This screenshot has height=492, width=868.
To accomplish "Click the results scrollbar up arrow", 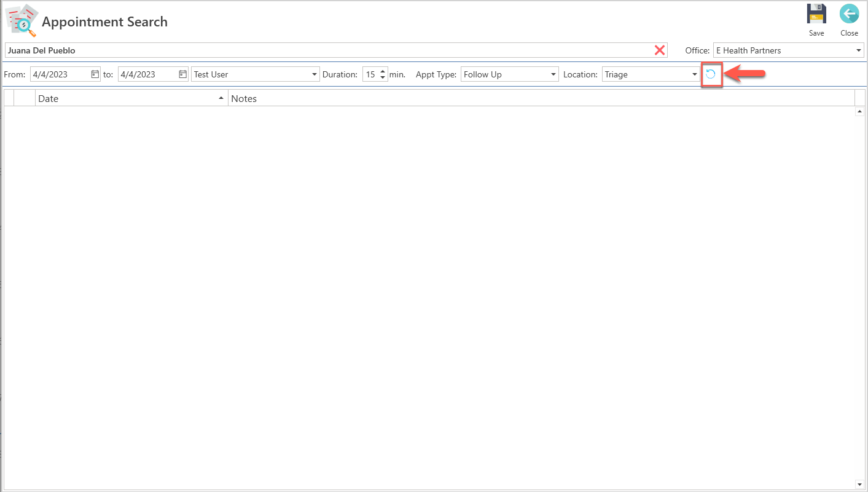I will click(x=859, y=112).
